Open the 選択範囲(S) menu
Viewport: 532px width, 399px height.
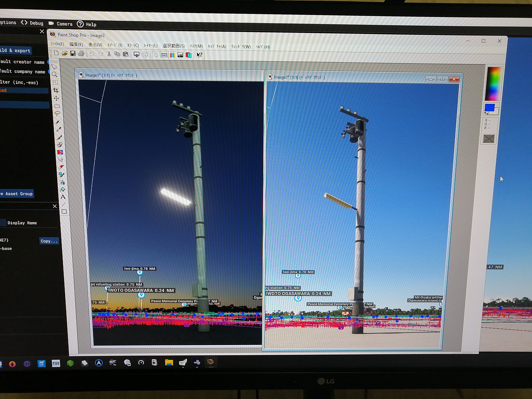173,46
